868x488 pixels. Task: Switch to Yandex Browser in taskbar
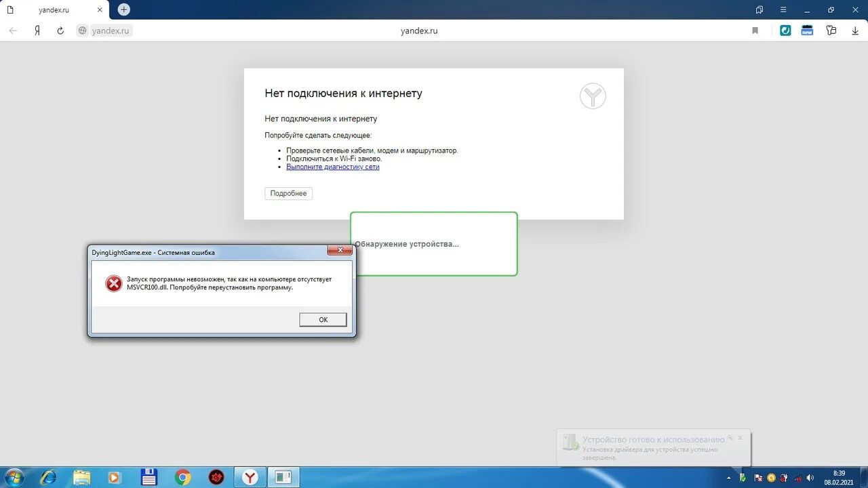point(250,477)
